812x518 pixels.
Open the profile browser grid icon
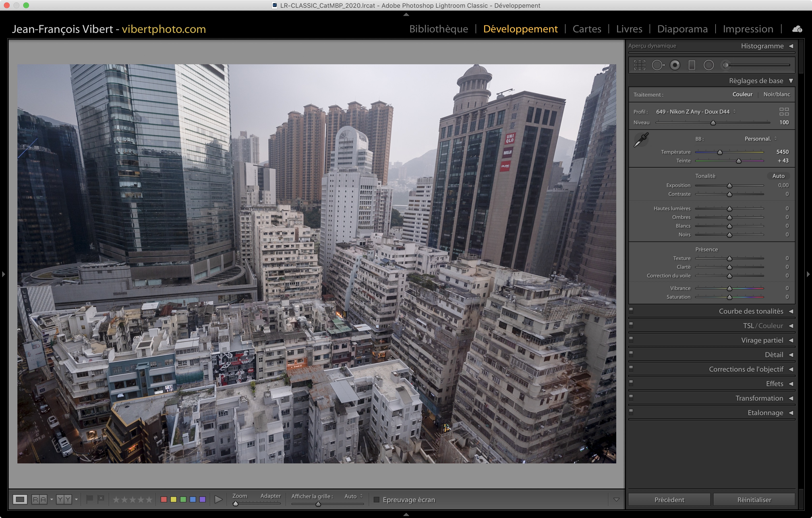(784, 112)
